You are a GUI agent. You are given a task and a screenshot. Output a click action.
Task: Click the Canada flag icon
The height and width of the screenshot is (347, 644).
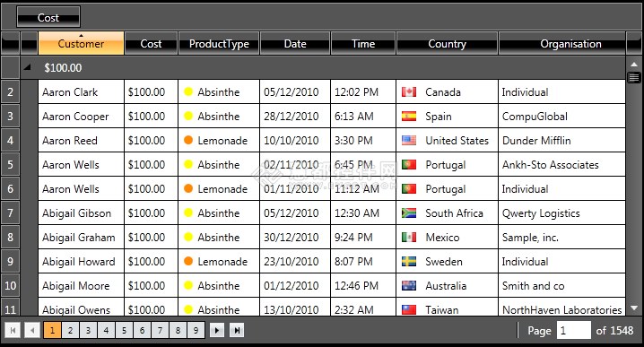click(409, 92)
